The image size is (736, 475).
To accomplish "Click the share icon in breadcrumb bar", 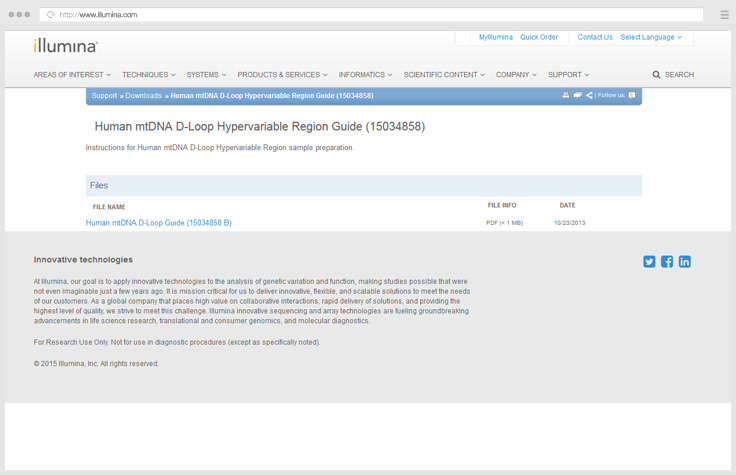I will 589,95.
